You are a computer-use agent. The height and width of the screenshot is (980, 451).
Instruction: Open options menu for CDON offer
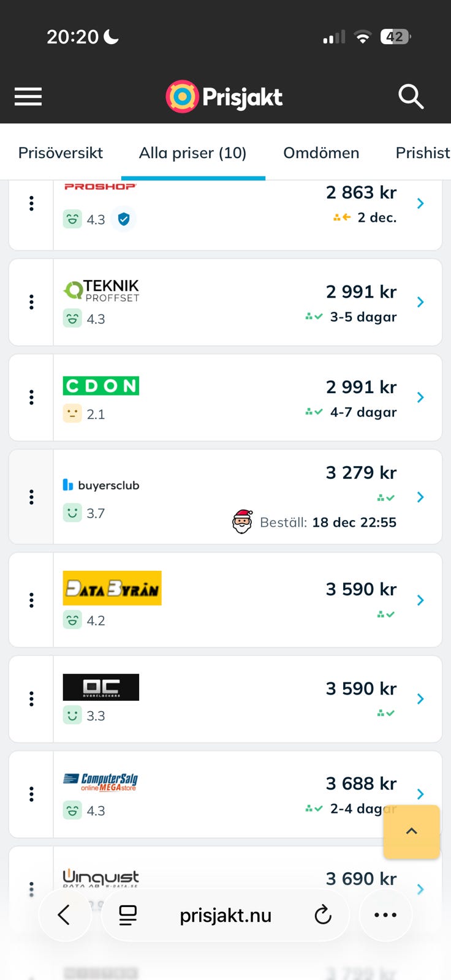31,398
